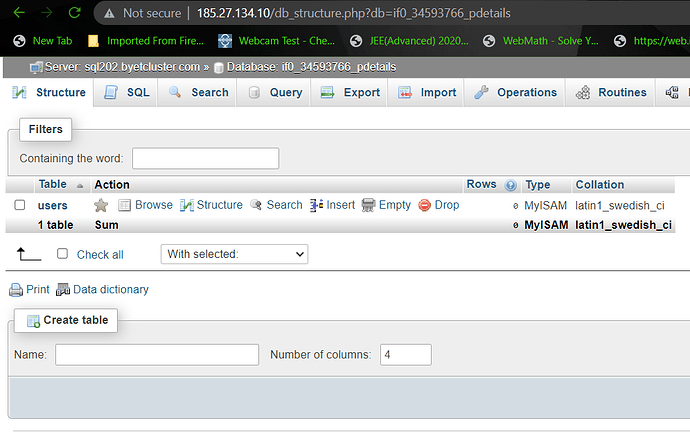Click the Browse link for users
Viewport: 690px width, 440px height.
(153, 205)
